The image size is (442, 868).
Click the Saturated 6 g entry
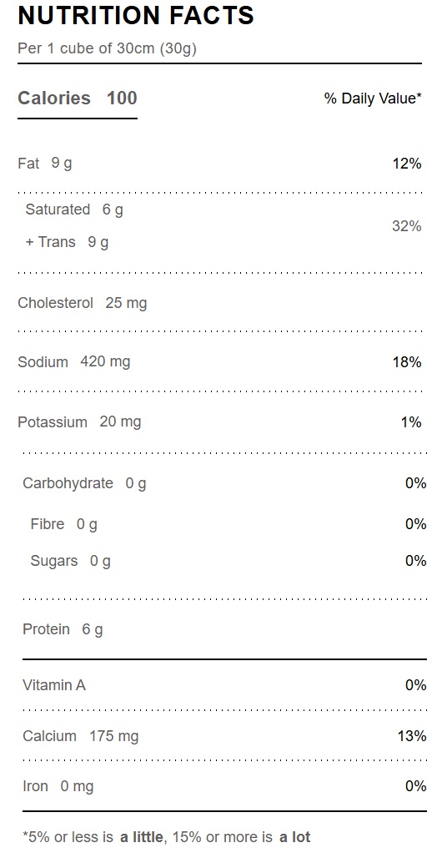coord(74,209)
